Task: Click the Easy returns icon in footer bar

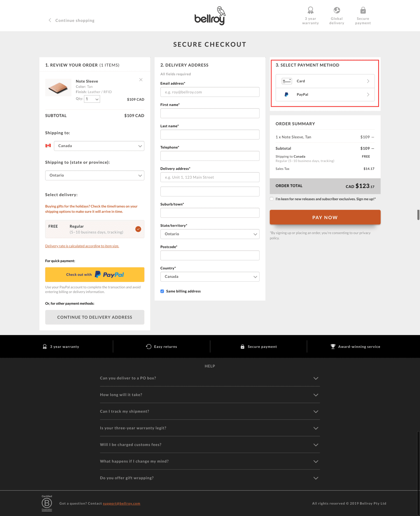Action: tap(149, 346)
